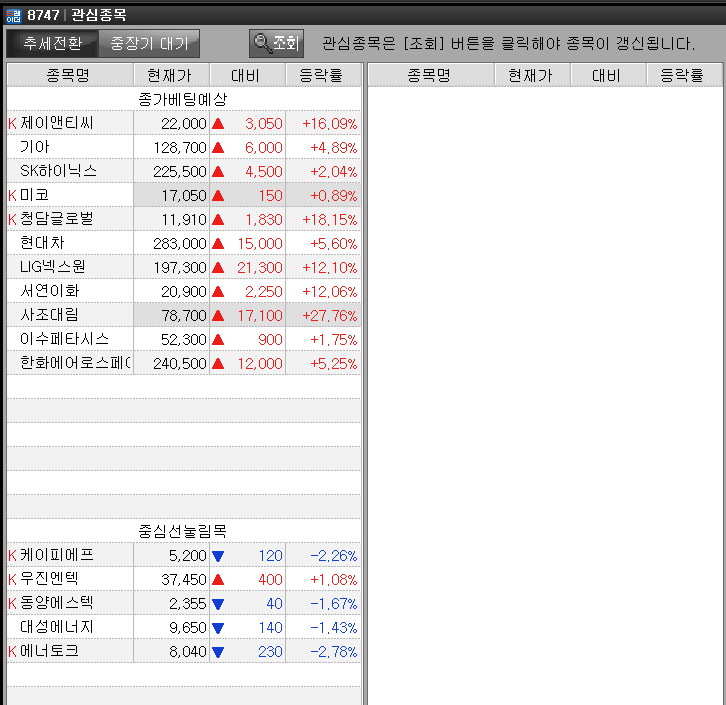This screenshot has height=705, width=726.
Task: Click the 17,050 price cell
Action: point(171,195)
